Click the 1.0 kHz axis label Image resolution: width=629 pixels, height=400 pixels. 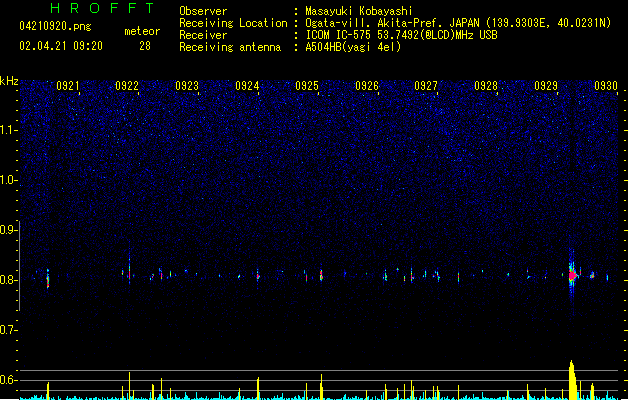[x=8, y=180]
